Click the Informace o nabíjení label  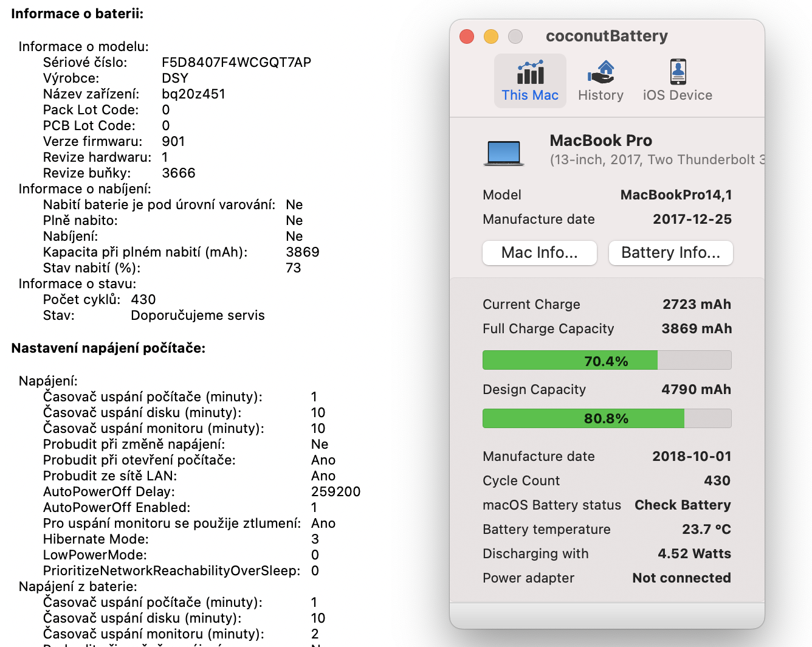pyautogui.click(x=84, y=189)
